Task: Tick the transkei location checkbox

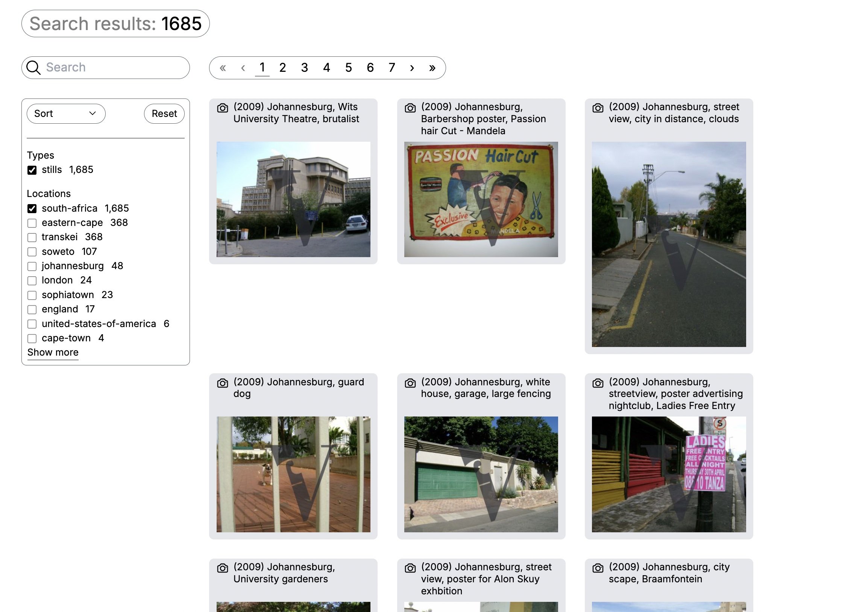Action: [32, 238]
